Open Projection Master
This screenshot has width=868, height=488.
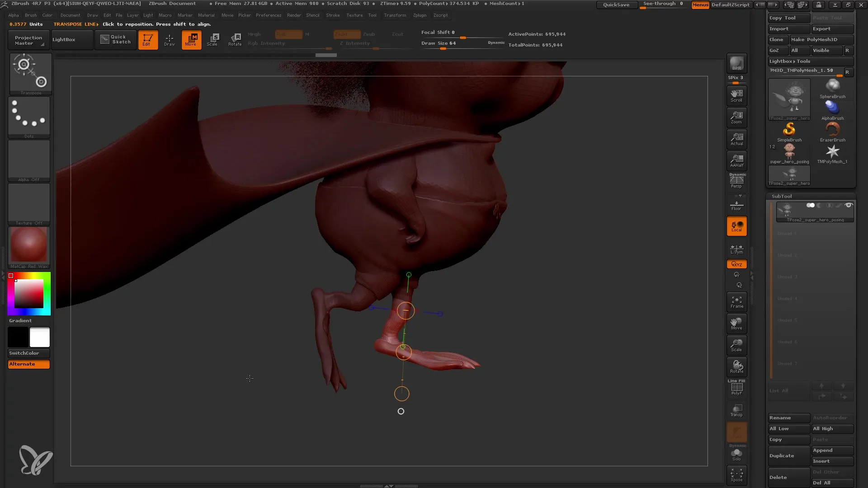[x=29, y=40]
